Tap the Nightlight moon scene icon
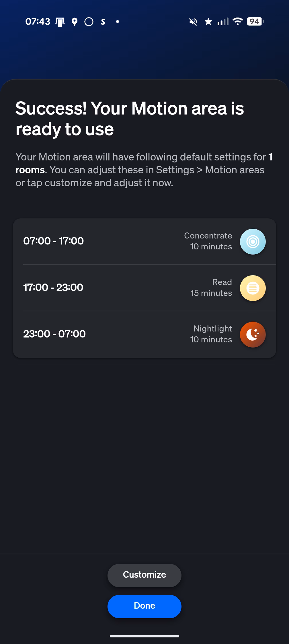289x644 pixels. 253,335
